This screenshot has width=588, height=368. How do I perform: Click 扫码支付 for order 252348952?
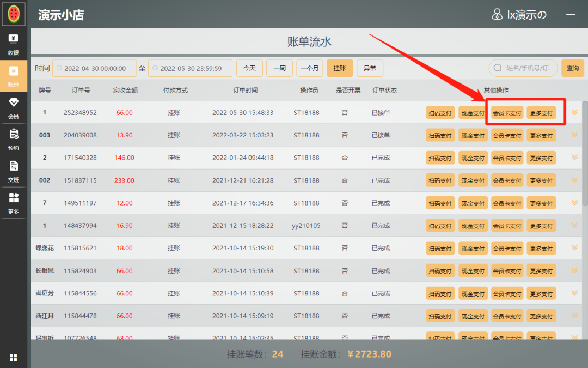click(x=440, y=113)
